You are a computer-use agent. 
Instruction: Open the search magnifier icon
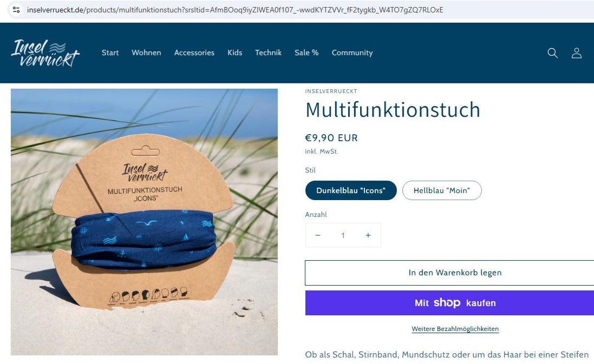(x=552, y=53)
